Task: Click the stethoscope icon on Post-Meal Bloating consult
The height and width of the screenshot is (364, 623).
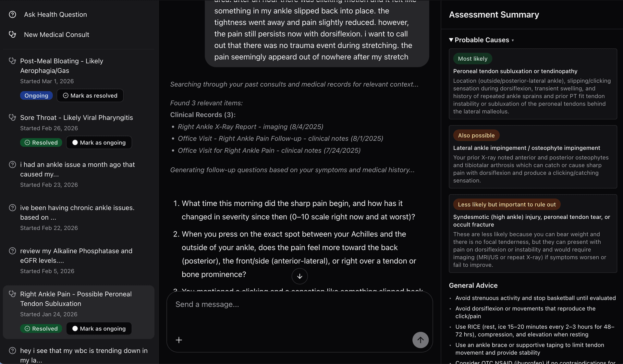Action: tap(12, 61)
